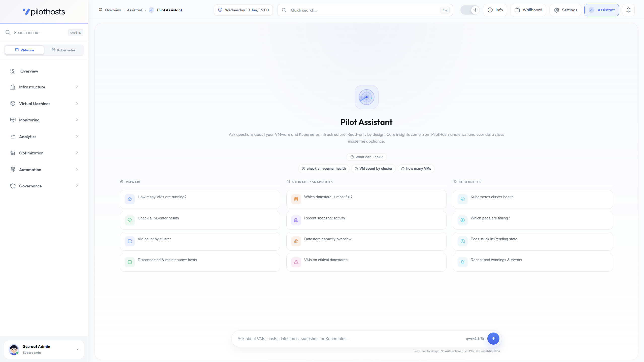This screenshot has width=644, height=362.
Task: Switch to the VMware tab
Action: tap(24, 50)
